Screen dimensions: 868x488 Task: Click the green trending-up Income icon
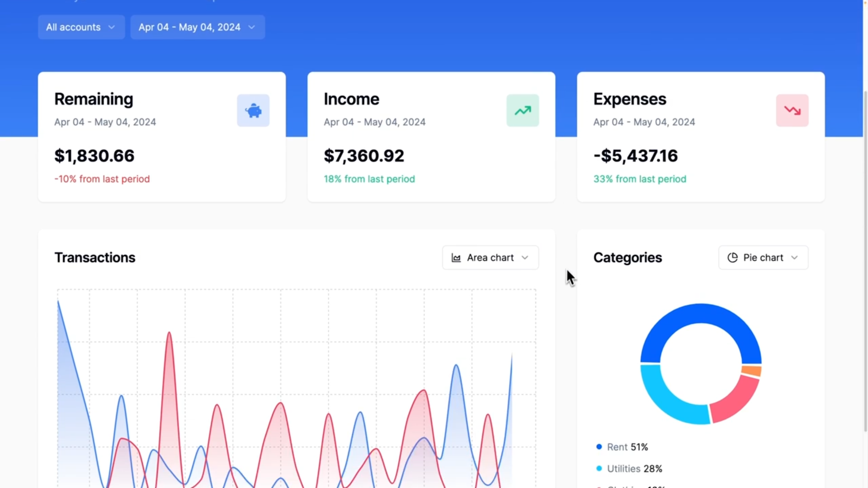523,110
